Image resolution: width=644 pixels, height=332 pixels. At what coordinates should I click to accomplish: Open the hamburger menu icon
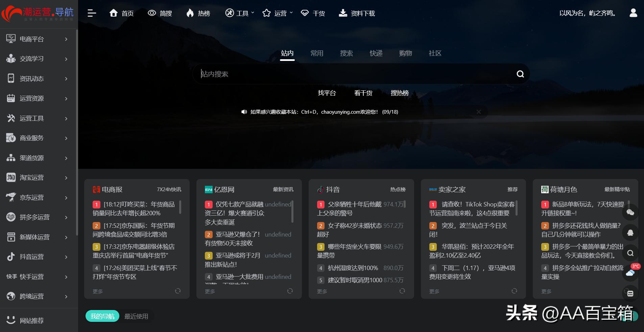coord(92,13)
